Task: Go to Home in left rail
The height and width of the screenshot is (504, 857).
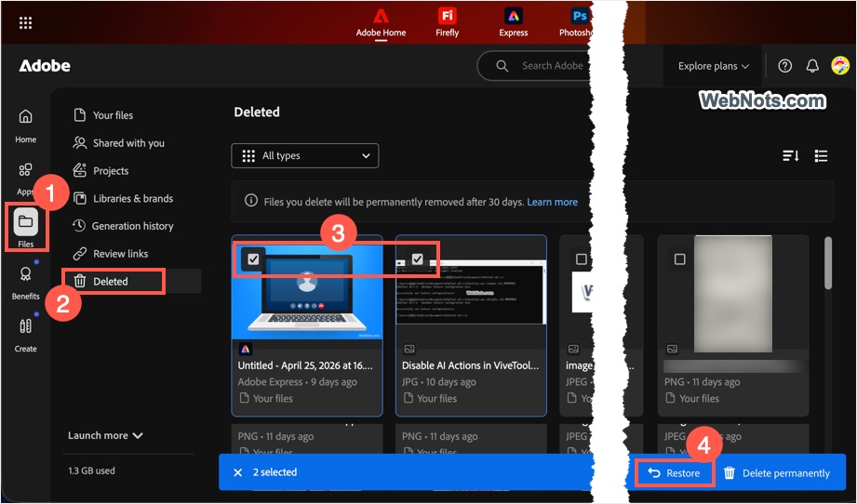Action: (26, 126)
